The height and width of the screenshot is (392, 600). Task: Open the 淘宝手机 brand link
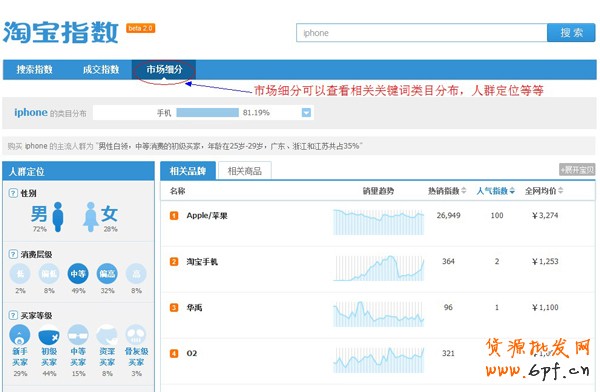[x=202, y=262]
